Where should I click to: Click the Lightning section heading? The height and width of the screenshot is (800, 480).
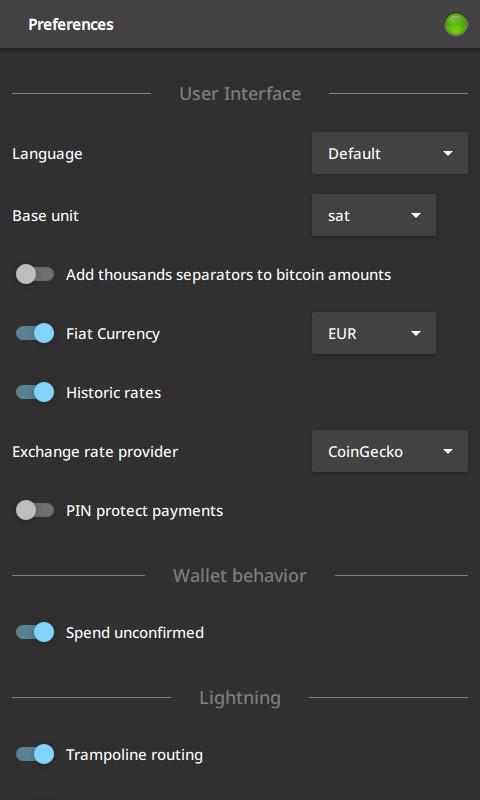pyautogui.click(x=240, y=697)
